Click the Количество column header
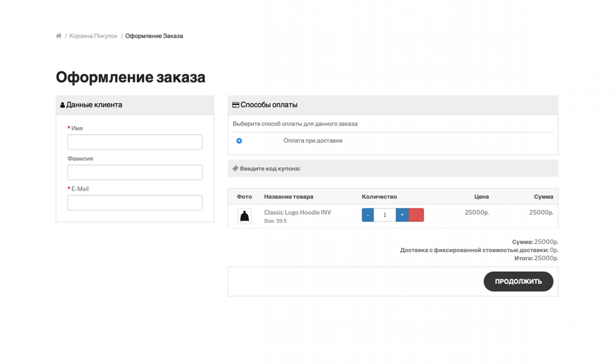 [379, 197]
